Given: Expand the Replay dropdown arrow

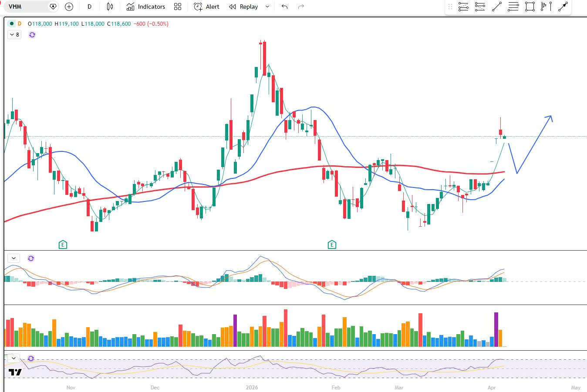Looking at the screenshot, I should click(x=267, y=7).
